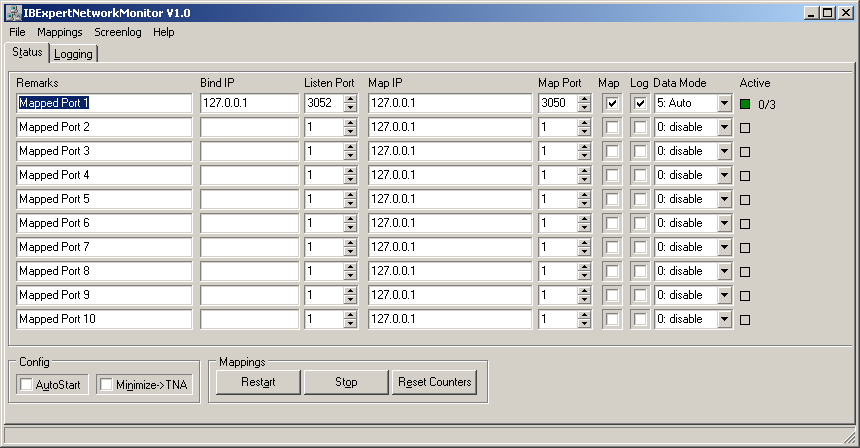Screen dimensions: 860x448
Task: Click the Active indicator for Mapped Port 9
Action: 745,296
